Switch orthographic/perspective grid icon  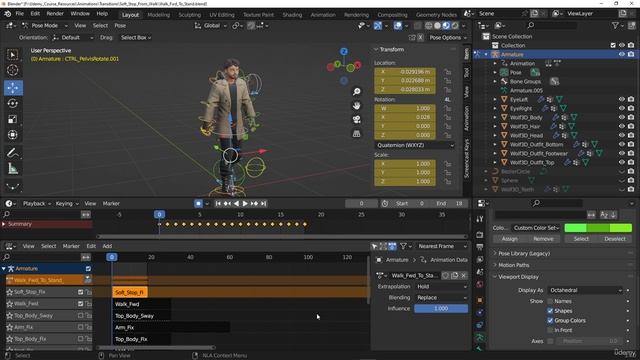[x=356, y=133]
